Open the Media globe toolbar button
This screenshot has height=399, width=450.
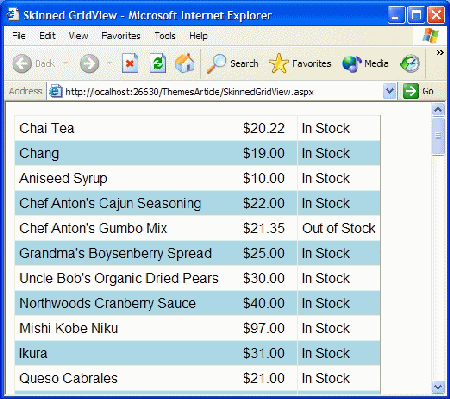click(x=365, y=63)
